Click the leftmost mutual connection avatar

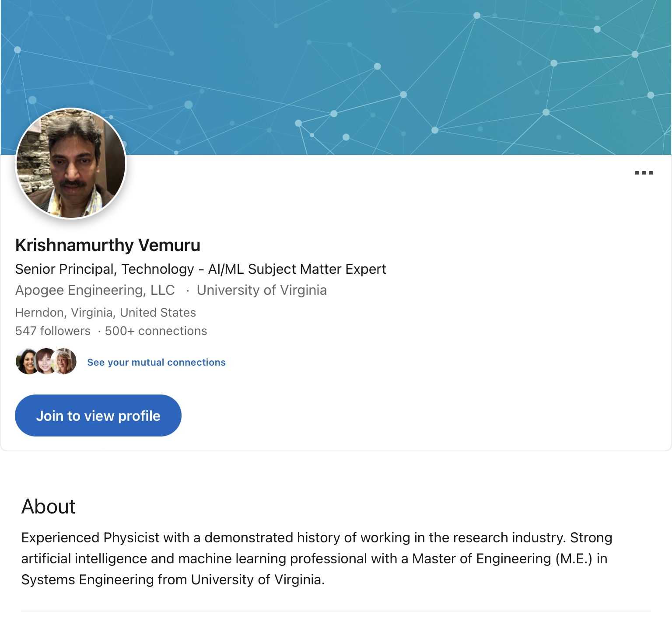click(26, 362)
